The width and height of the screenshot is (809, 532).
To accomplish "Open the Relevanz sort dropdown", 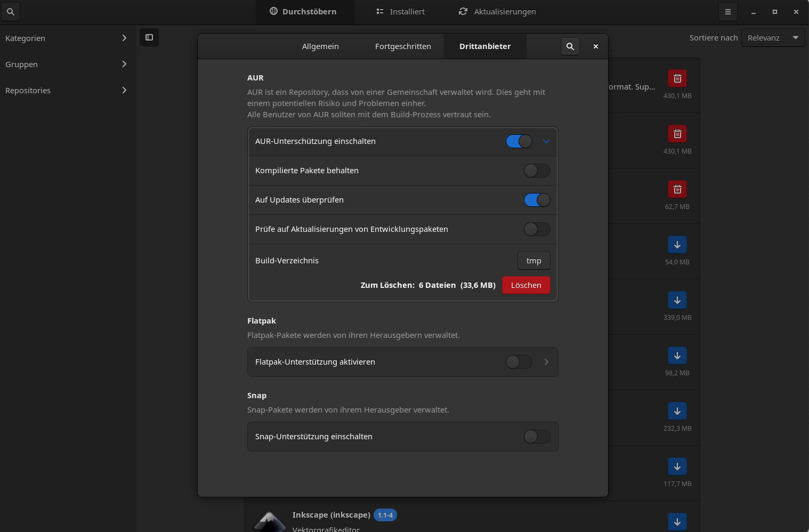I will tap(772, 38).
